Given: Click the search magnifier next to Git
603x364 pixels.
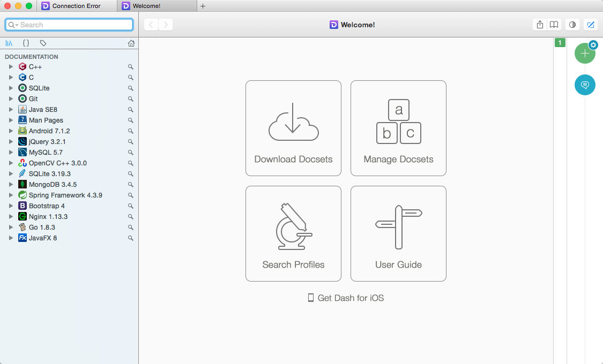Looking at the screenshot, I should coord(131,99).
